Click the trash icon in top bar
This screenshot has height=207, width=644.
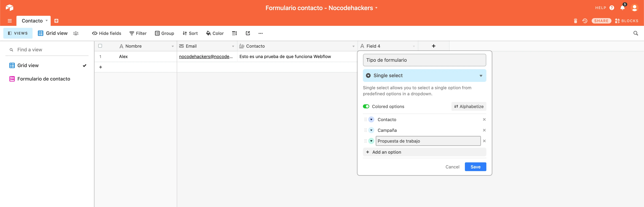[x=575, y=21]
